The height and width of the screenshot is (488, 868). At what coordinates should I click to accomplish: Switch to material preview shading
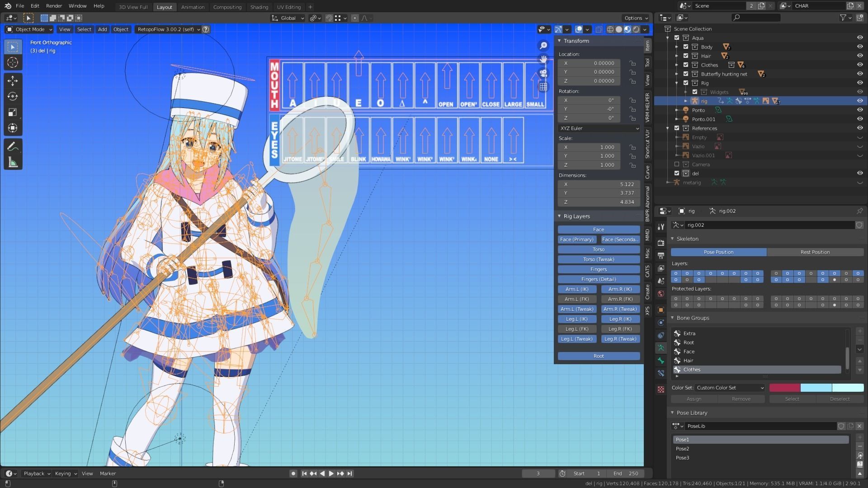tap(627, 29)
